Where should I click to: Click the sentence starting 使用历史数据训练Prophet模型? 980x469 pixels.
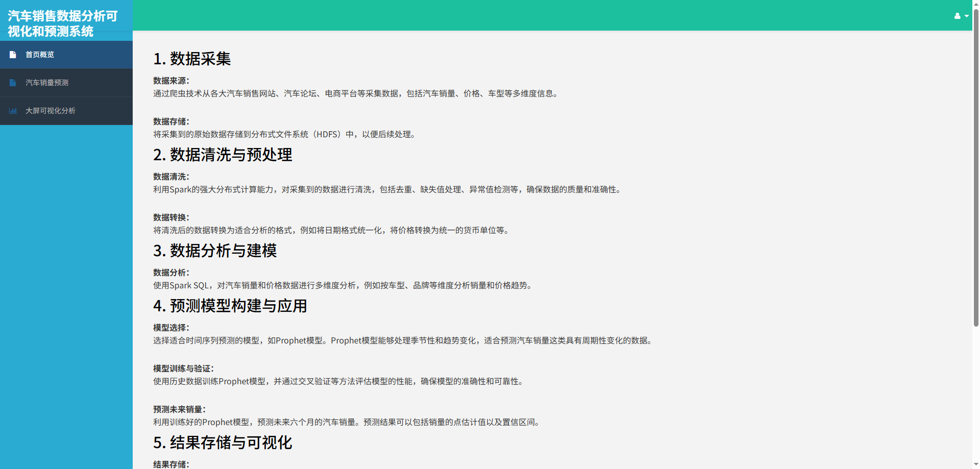tap(340, 381)
